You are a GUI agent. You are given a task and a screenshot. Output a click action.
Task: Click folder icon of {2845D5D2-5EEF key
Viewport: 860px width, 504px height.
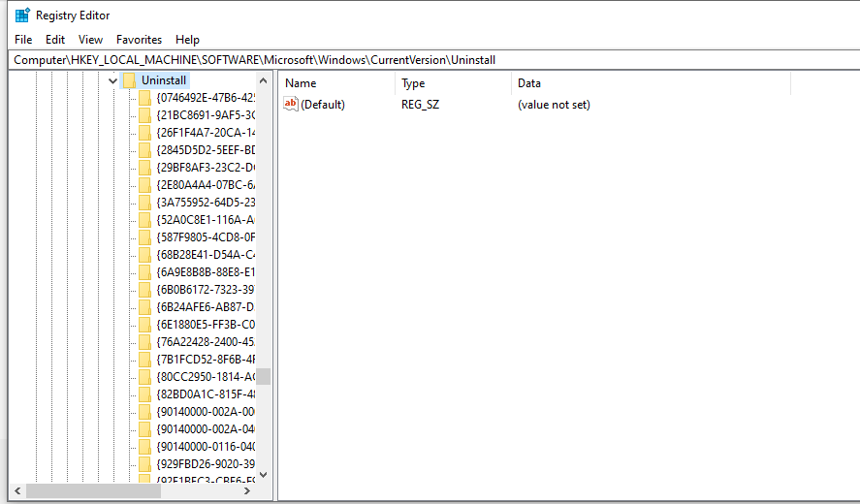click(x=144, y=150)
